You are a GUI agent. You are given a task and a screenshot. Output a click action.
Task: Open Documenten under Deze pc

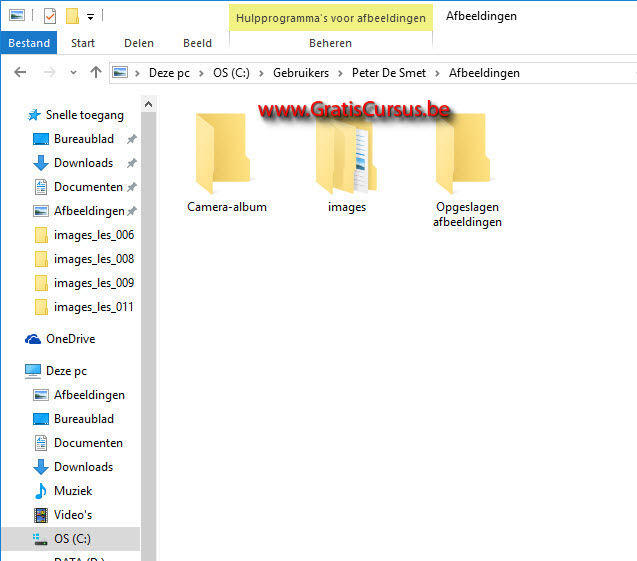[x=88, y=443]
